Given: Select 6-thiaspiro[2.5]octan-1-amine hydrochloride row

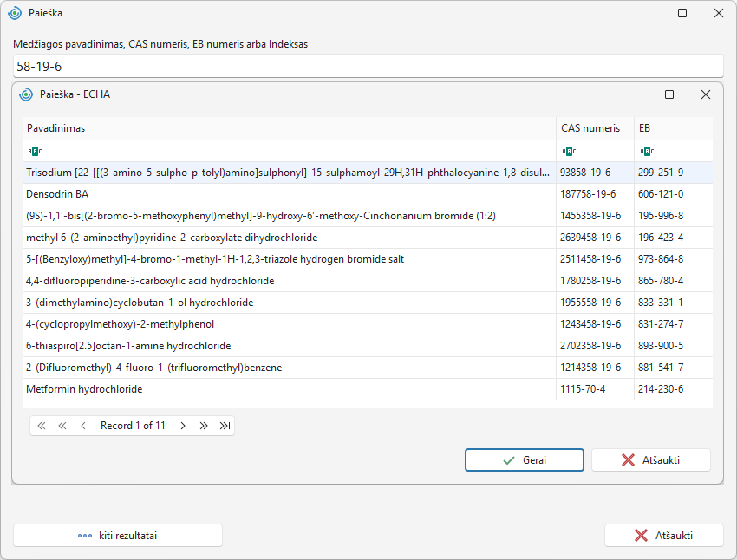Looking at the screenshot, I should point(368,345).
